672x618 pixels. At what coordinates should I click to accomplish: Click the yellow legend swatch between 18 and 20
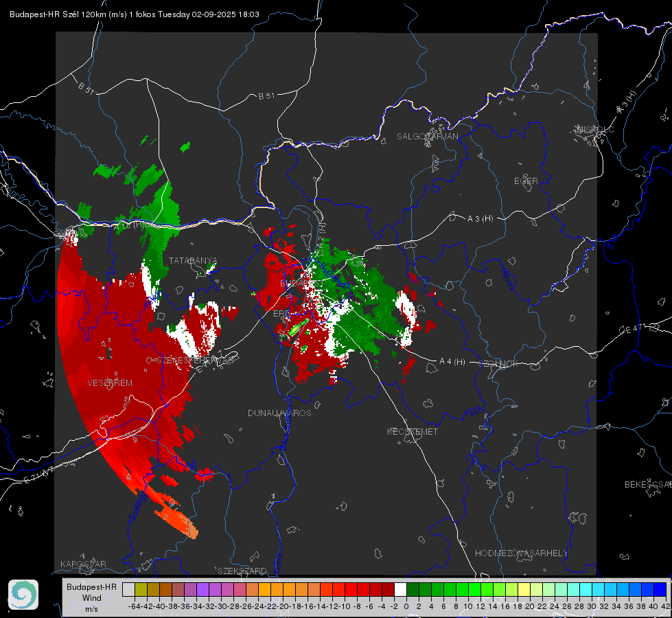[524, 589]
